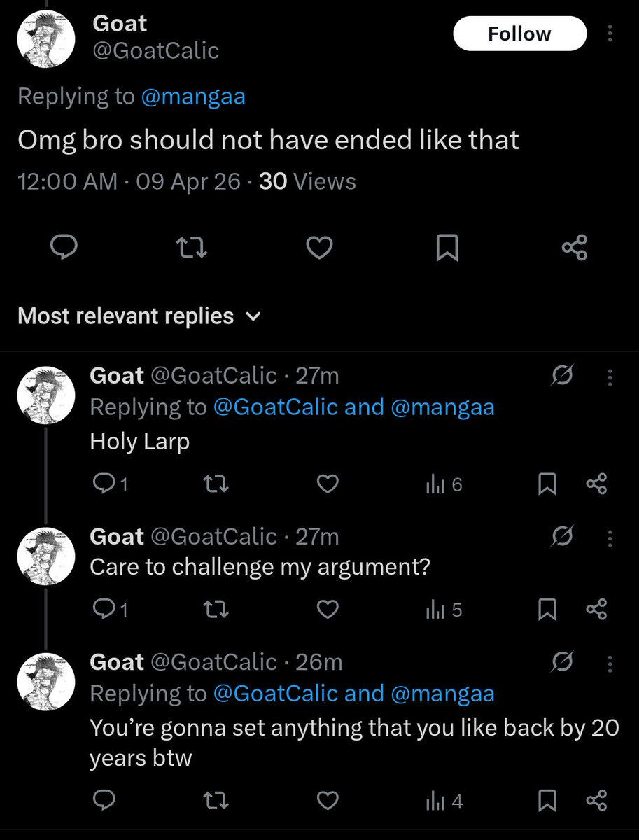Screen dimensions: 639x840
Task: Follow the Goat account
Action: coord(519,34)
